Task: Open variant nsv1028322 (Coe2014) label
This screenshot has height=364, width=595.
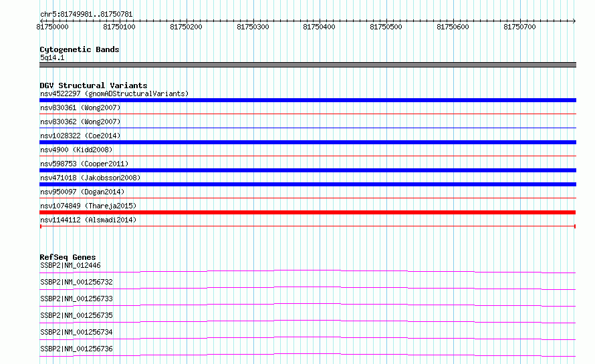Action: point(80,136)
